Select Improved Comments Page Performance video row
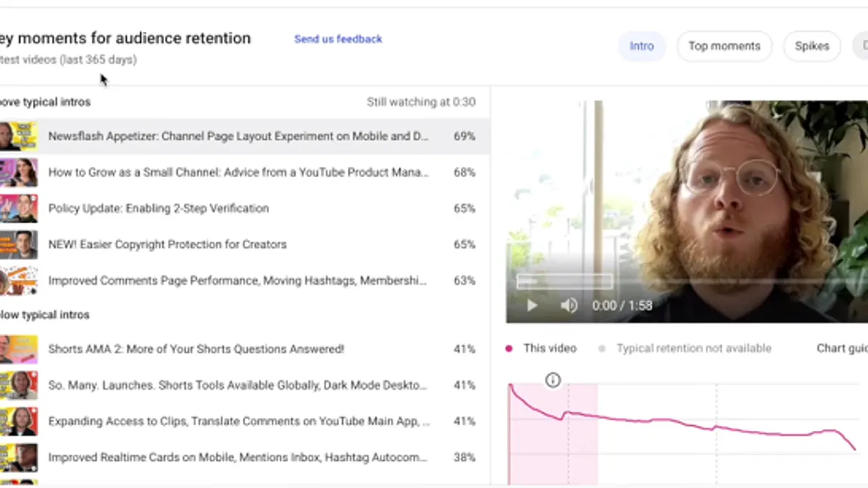The image size is (868, 488). click(x=244, y=281)
